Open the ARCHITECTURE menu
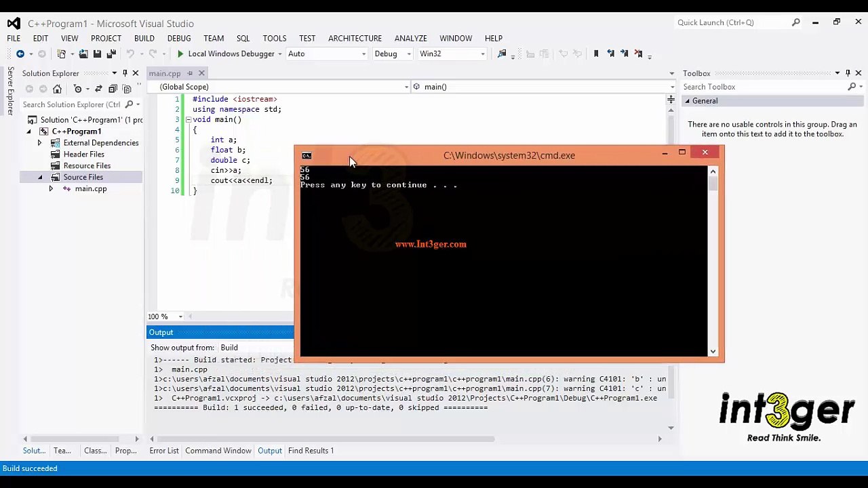The height and width of the screenshot is (488, 868). pos(355,39)
